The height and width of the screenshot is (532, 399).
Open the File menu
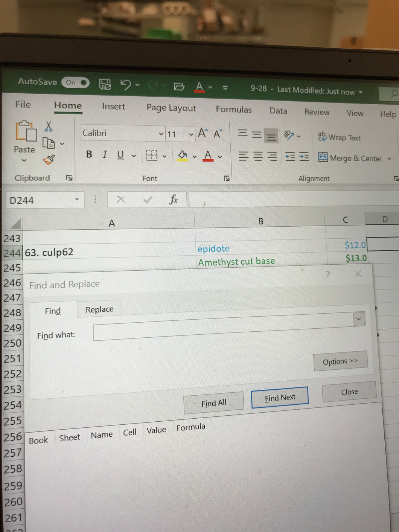tap(23, 104)
